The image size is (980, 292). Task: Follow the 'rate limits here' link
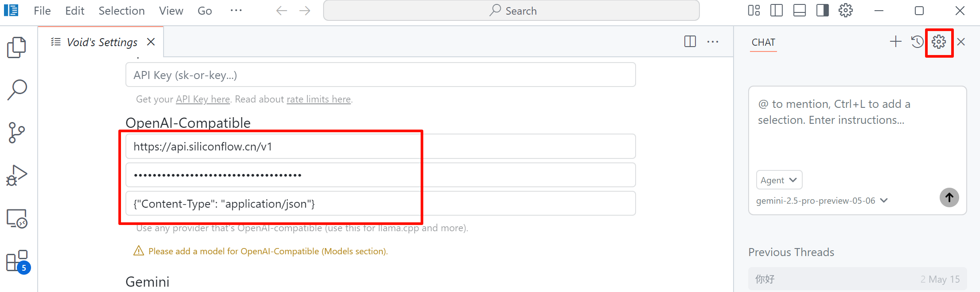(319, 99)
